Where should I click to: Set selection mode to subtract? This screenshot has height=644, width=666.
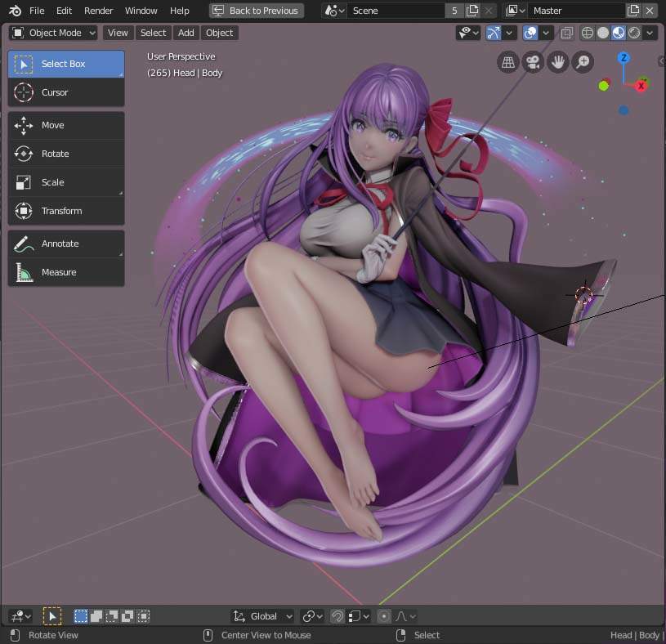point(112,616)
